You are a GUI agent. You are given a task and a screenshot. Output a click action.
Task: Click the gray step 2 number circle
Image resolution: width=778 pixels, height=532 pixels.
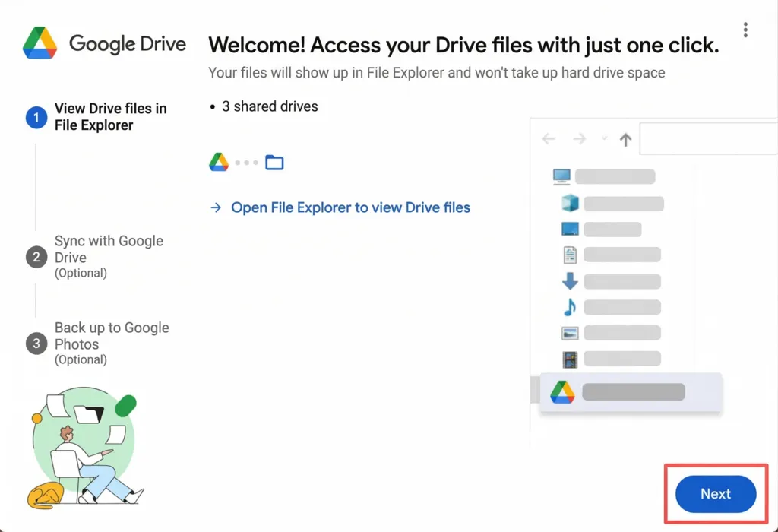(x=36, y=257)
